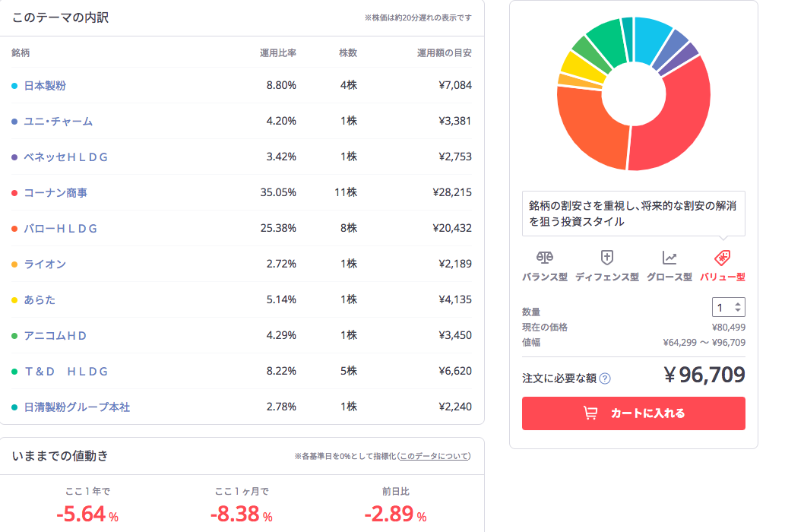The image size is (785, 532).
Task: Click the -8.38% one-month change figure
Action: (242, 514)
